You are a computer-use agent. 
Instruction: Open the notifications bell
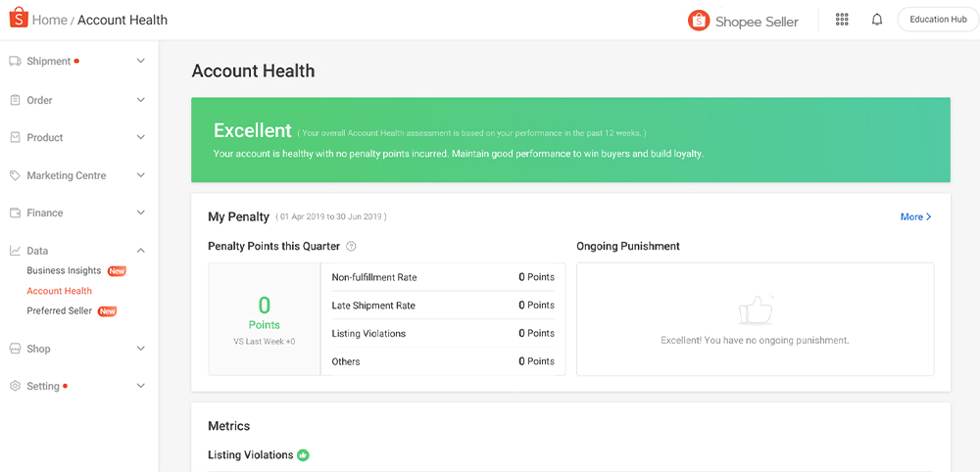click(x=877, y=20)
